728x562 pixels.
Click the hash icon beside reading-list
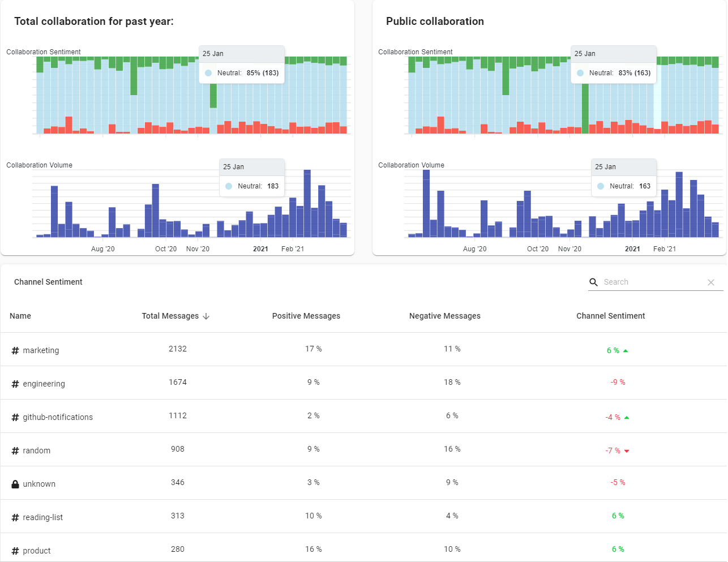tap(15, 517)
